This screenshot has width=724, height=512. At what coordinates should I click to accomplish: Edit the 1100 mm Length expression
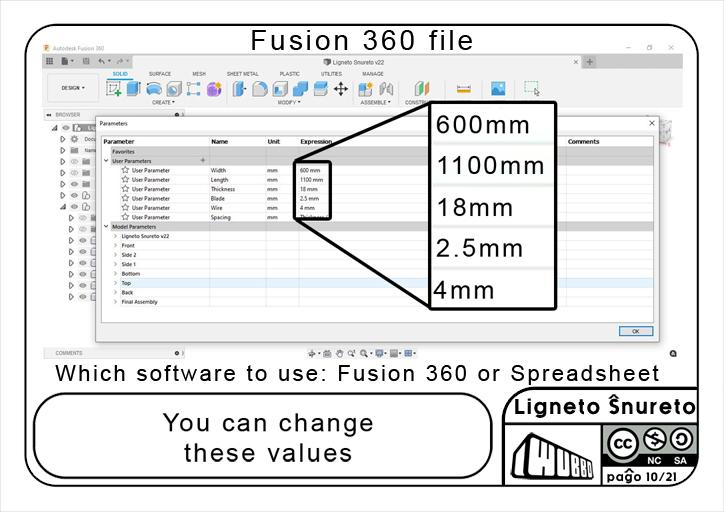coord(312,180)
